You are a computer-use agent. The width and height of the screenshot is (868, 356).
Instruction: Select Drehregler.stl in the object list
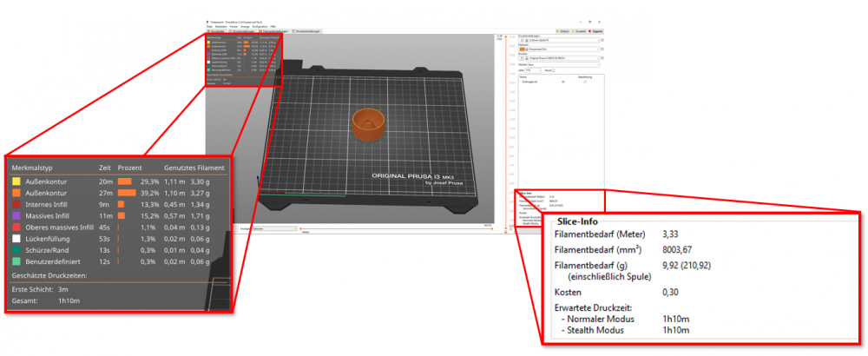(x=529, y=82)
